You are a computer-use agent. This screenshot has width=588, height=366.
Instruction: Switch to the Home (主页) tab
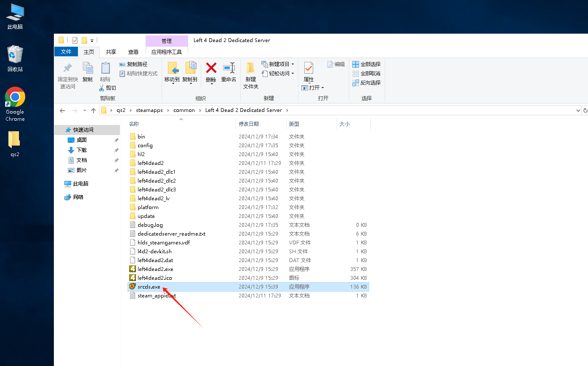89,52
